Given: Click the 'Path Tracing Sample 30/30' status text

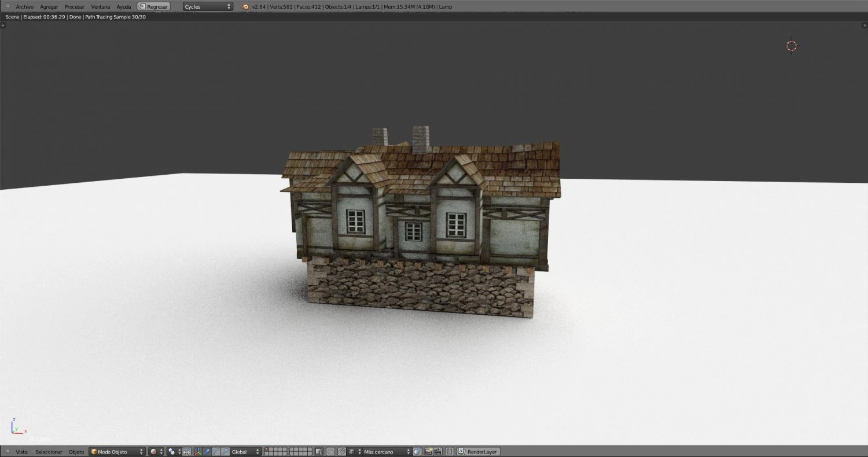Looking at the screenshot, I should (115, 17).
